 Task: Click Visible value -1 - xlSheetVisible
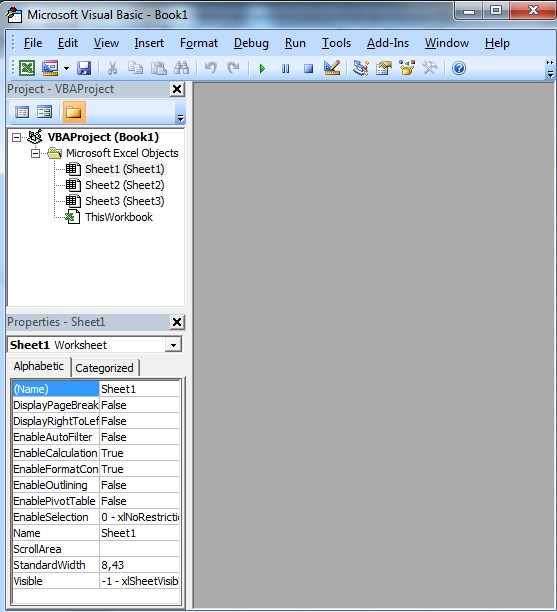click(140, 581)
